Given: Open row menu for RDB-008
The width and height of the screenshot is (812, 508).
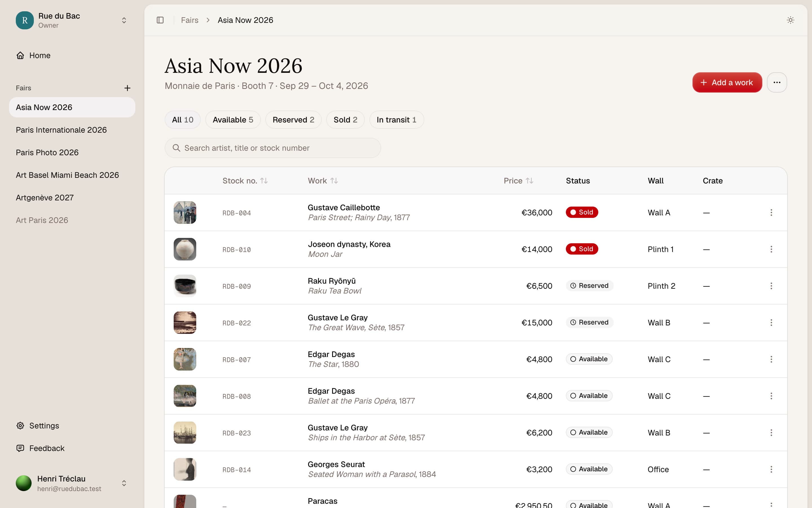Looking at the screenshot, I should [771, 396].
